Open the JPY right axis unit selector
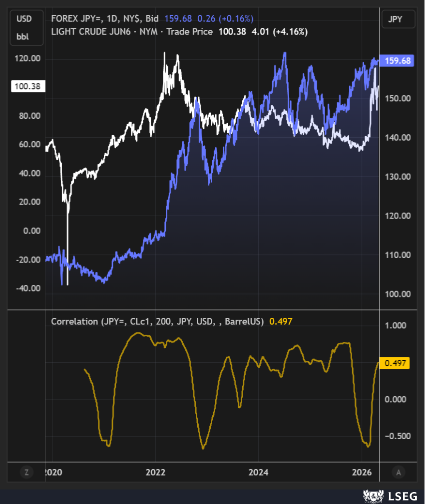 (x=398, y=20)
